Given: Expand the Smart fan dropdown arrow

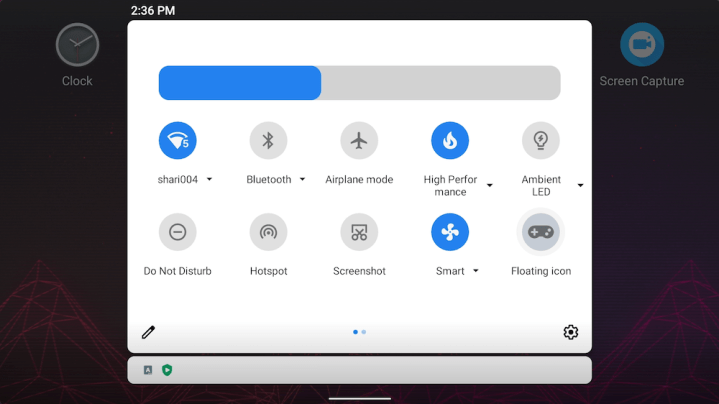Looking at the screenshot, I should [476, 271].
